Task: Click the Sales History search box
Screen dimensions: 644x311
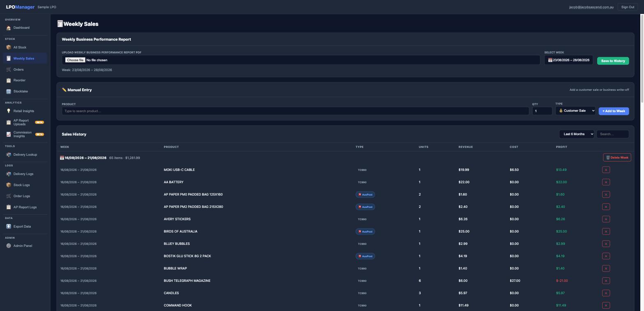Action: tap(612, 134)
